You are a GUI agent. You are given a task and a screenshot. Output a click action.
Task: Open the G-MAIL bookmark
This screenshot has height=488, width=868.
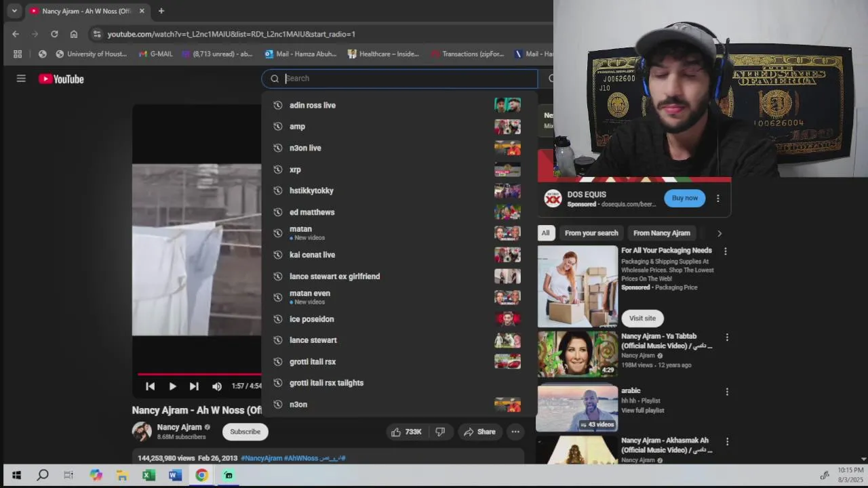[x=155, y=54]
